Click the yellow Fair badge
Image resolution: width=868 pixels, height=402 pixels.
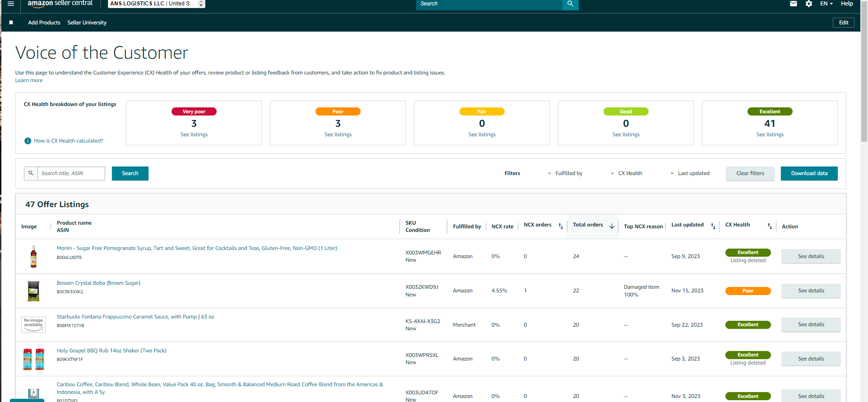click(x=482, y=111)
